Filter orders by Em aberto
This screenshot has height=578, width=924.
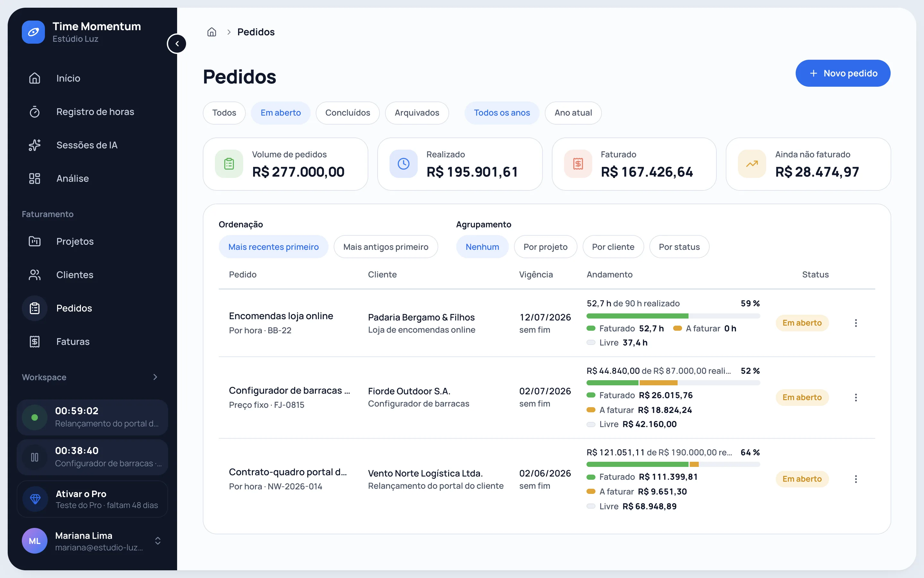[281, 113]
